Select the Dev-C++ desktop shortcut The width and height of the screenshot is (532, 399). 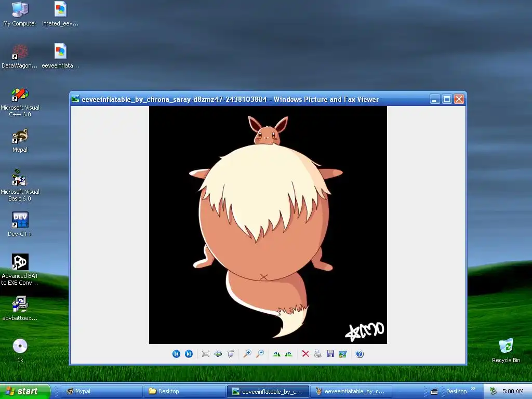(x=20, y=224)
